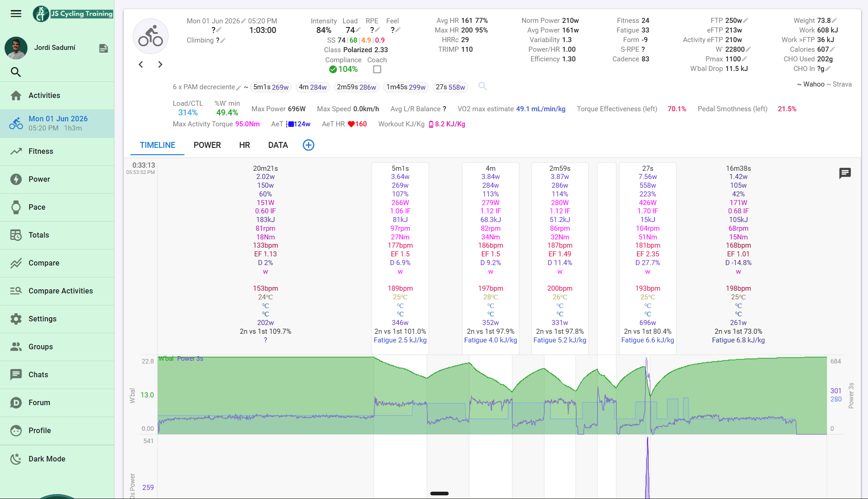Edit the RPE value pencil
The width and height of the screenshot is (868, 499).
click(x=378, y=30)
